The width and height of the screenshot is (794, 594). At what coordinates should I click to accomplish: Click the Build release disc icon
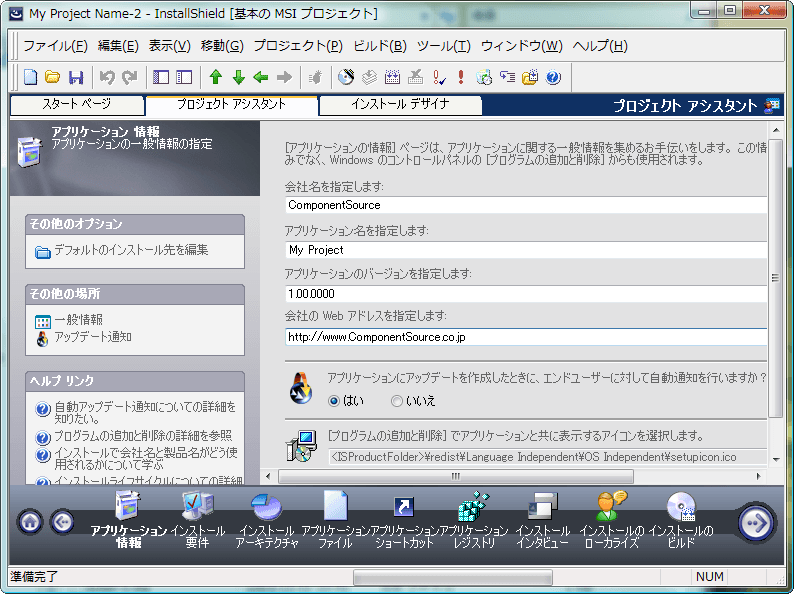[346, 77]
